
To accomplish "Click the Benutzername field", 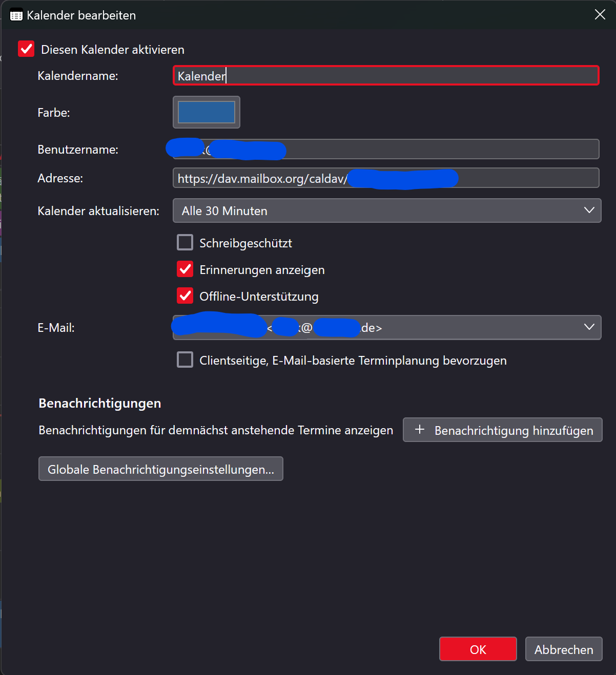I will tap(386, 149).
